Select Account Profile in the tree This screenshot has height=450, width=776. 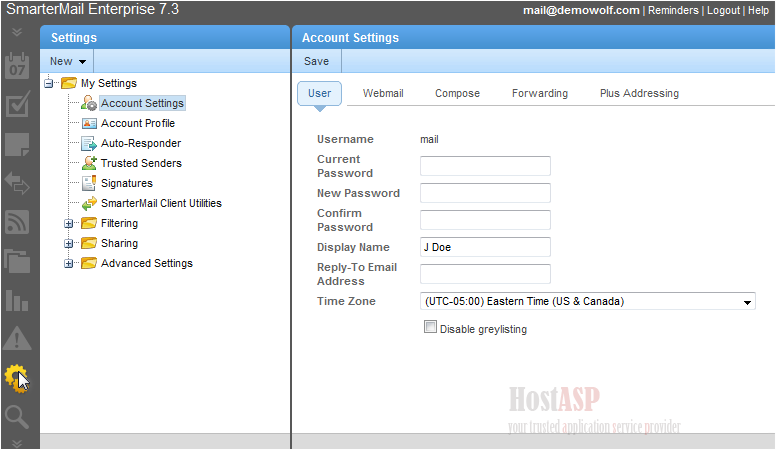[138, 123]
